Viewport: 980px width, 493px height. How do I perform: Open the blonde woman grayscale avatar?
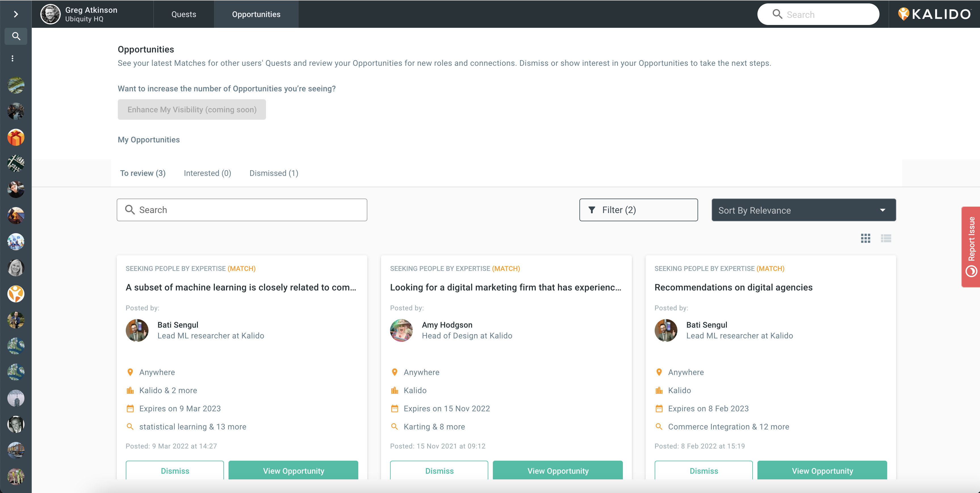point(16,267)
